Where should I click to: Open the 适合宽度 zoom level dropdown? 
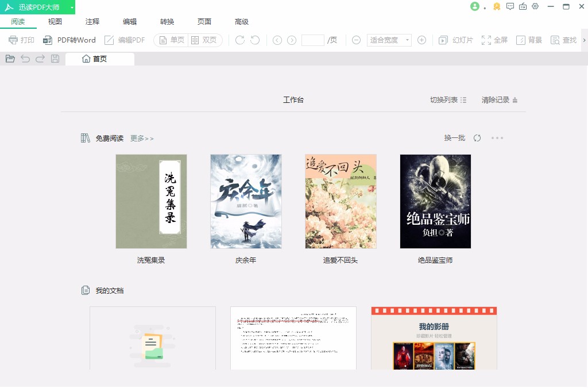tap(389, 40)
